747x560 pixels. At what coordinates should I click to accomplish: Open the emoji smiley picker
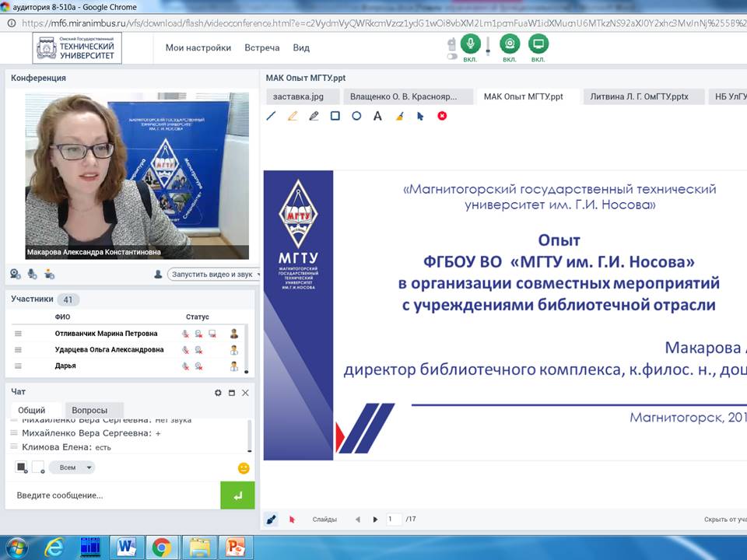244,468
